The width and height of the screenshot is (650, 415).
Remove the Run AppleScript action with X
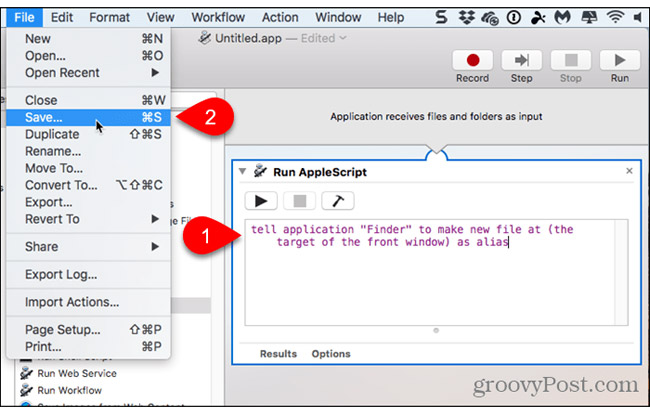(629, 172)
